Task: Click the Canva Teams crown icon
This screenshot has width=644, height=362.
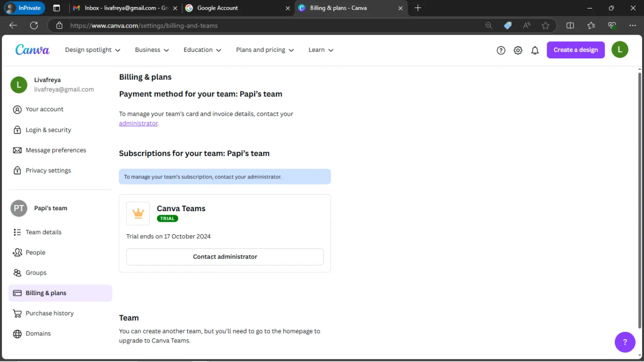Action: click(x=138, y=213)
